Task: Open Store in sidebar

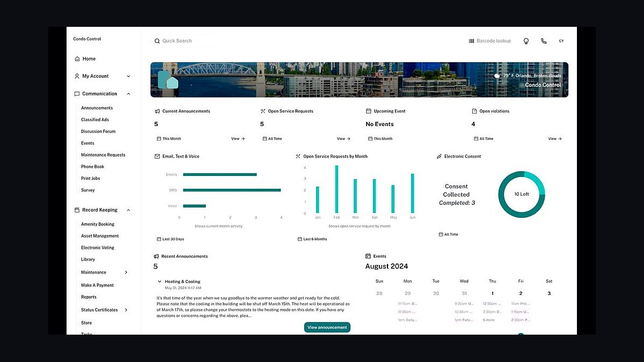Action: click(86, 323)
